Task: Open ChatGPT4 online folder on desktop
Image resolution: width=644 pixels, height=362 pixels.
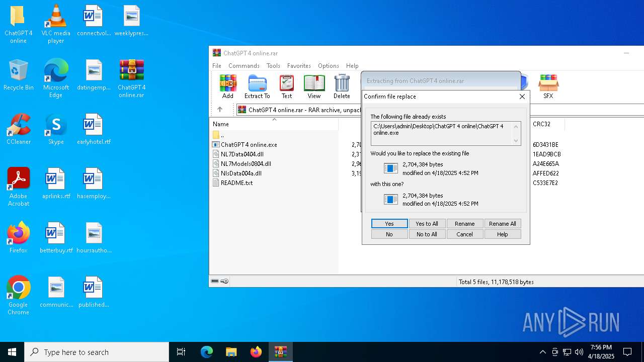Action: 18,25
